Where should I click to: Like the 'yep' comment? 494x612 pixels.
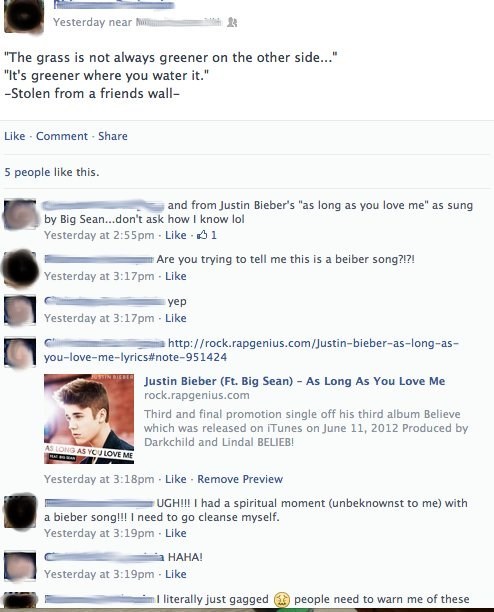point(176,318)
